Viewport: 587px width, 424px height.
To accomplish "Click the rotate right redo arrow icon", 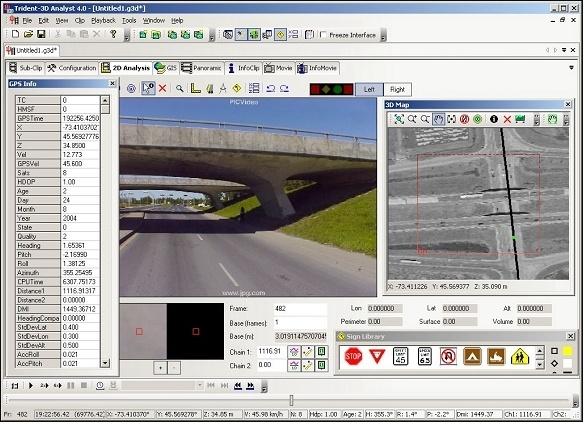I will point(284,89).
